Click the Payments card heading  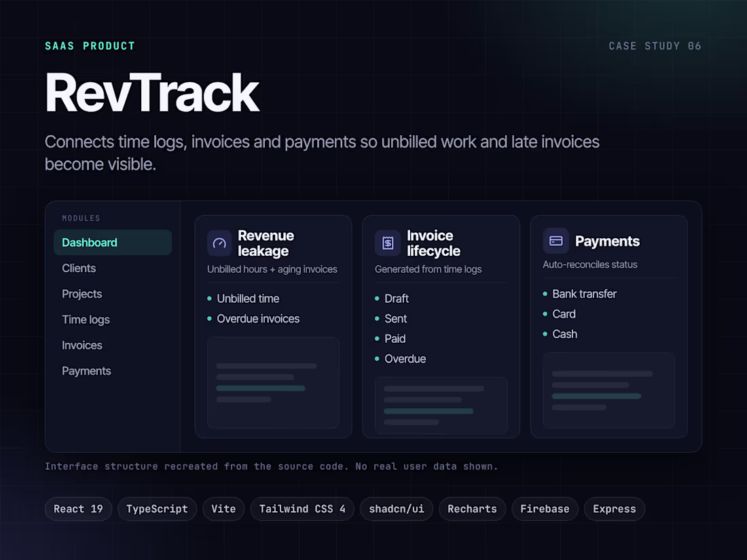click(607, 242)
